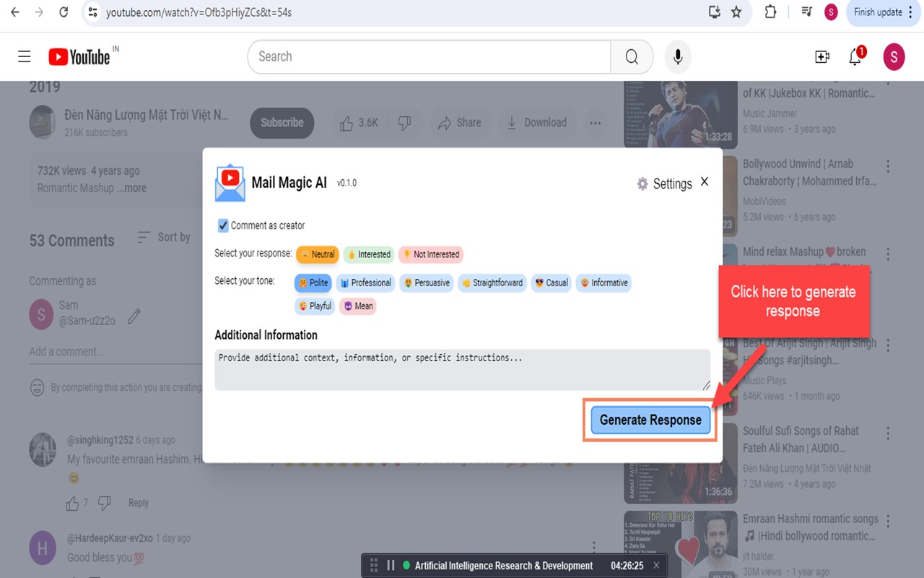This screenshot has height=578, width=924.
Task: Like the video with 3.6K thumbs up
Action: pyautogui.click(x=359, y=123)
